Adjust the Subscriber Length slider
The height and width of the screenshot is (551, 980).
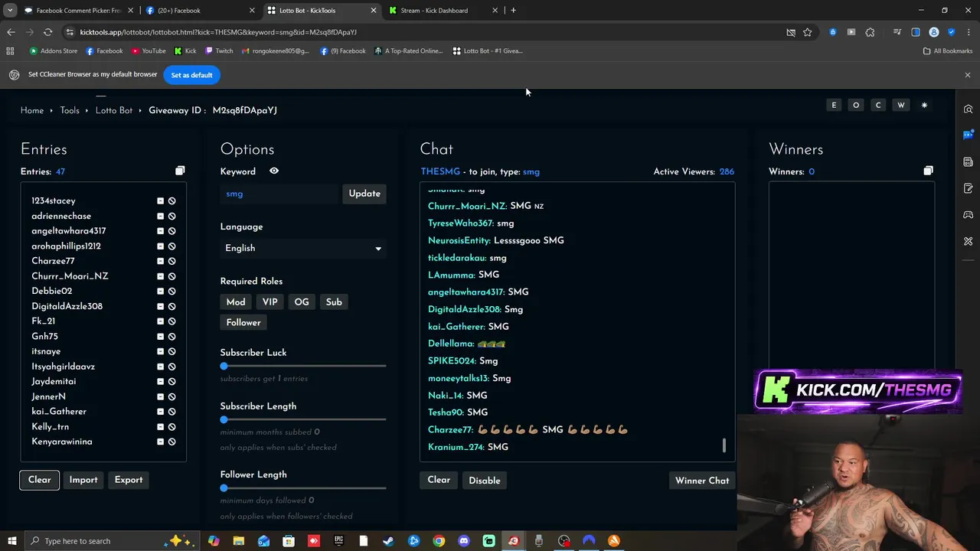tap(303, 419)
